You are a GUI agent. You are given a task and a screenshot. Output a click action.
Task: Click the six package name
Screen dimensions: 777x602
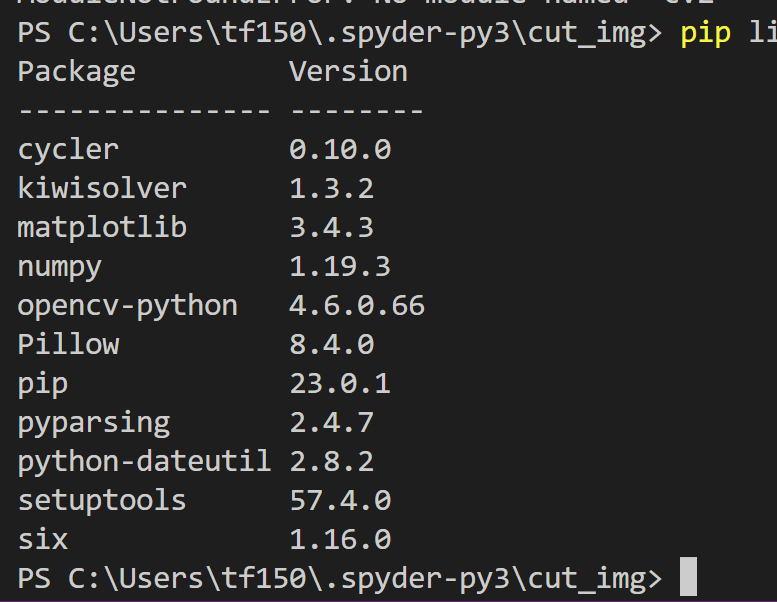pyautogui.click(x=43, y=540)
